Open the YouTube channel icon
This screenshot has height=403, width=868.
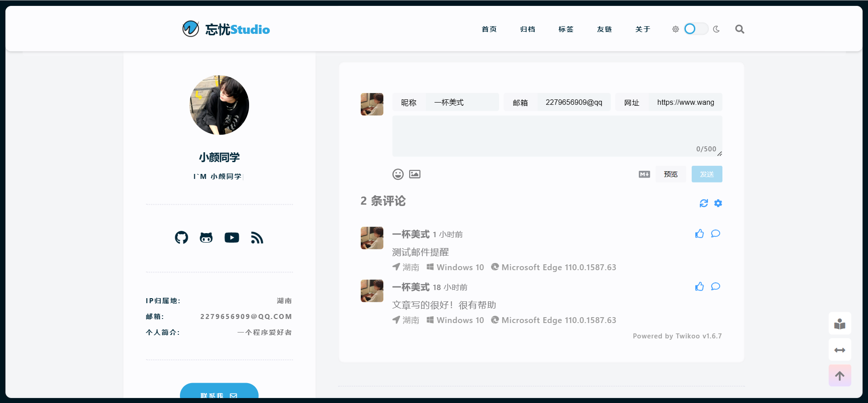(x=232, y=237)
